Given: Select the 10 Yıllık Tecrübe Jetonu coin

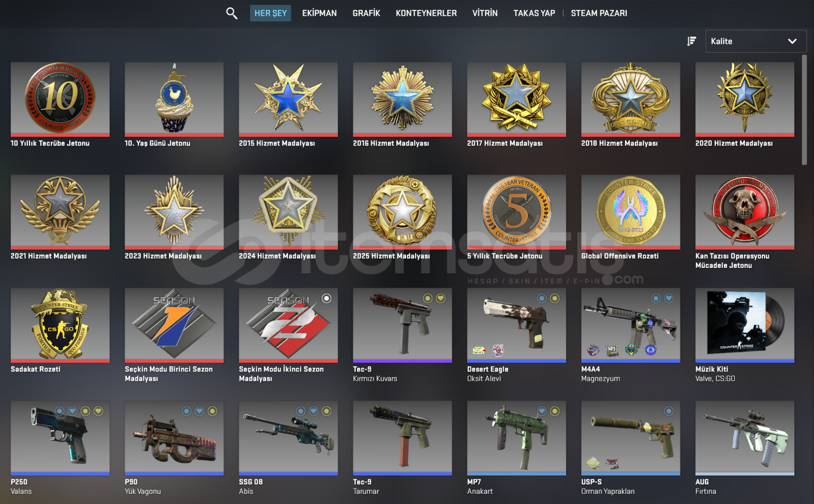Looking at the screenshot, I should click(x=60, y=99).
